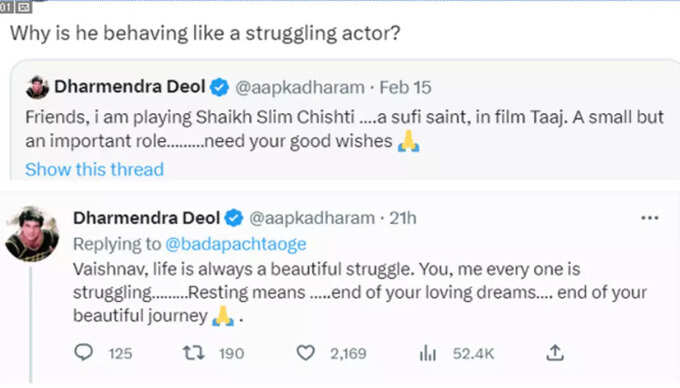Viewport: 680px width, 388px height.
Task: Open Dharmendra Deol name on the reply tweet
Action: pyautogui.click(x=147, y=218)
